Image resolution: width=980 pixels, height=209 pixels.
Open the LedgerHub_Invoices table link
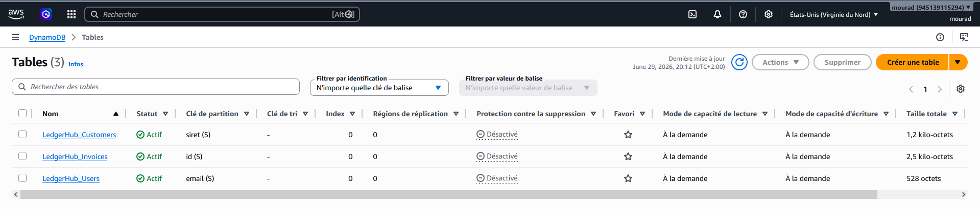pyautogui.click(x=75, y=156)
